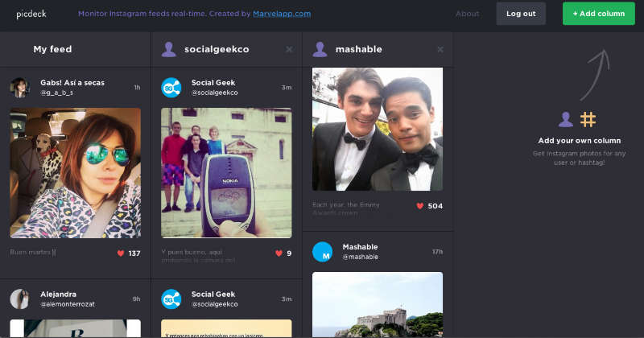Click the + Add column button
This screenshot has height=338, width=644.
pos(598,14)
